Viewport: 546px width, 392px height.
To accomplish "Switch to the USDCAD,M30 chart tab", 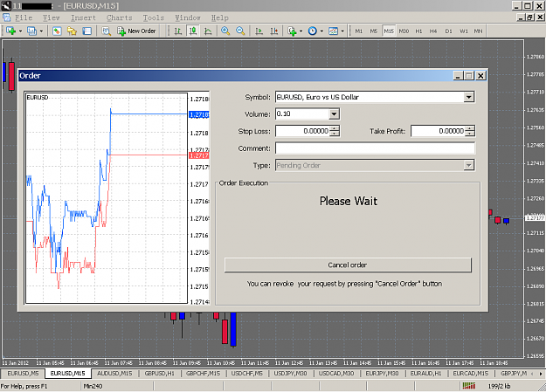I will [336, 374].
